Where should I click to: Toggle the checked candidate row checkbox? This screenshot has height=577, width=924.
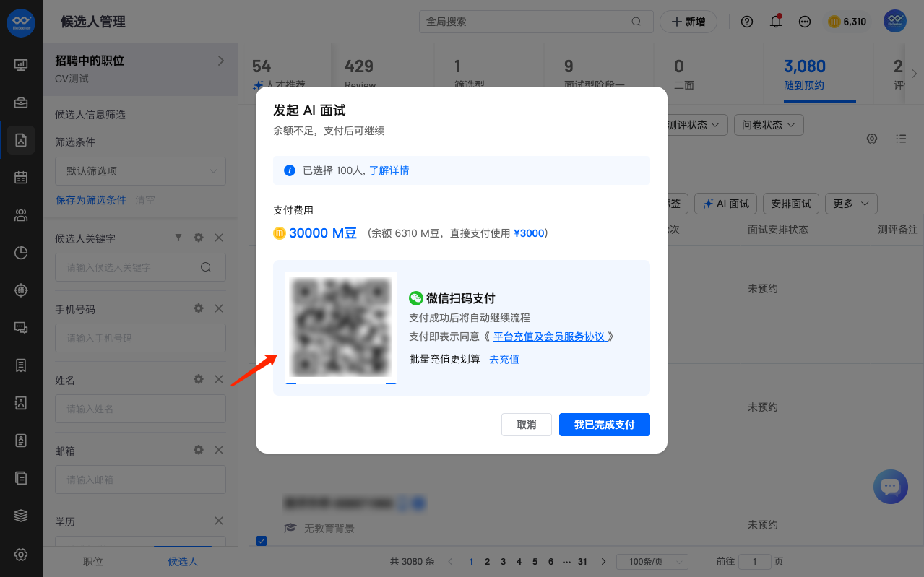[262, 541]
